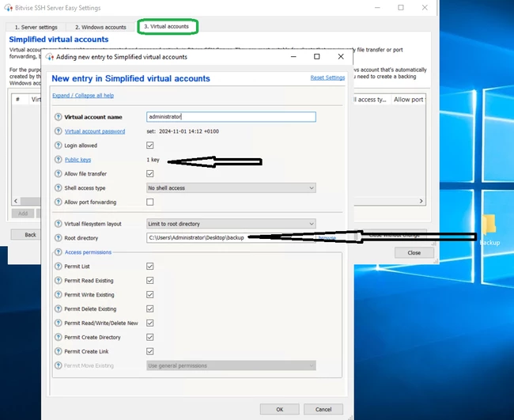Click Cancel in new entry dialog

click(323, 409)
